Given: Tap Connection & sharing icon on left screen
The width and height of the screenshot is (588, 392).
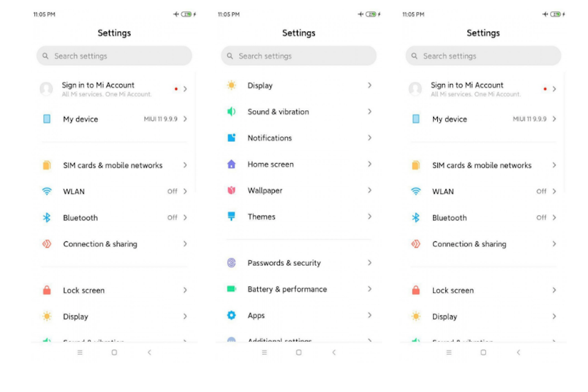Looking at the screenshot, I should pos(47,244).
